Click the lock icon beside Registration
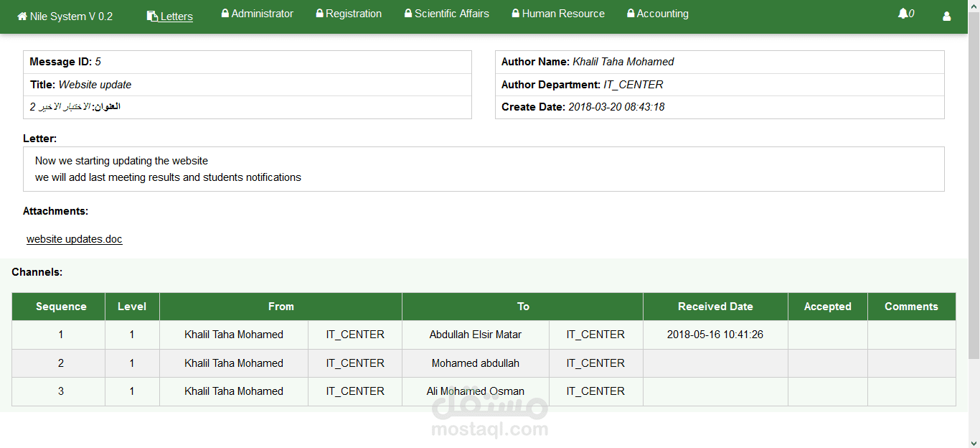The height and width of the screenshot is (448, 980). click(319, 13)
